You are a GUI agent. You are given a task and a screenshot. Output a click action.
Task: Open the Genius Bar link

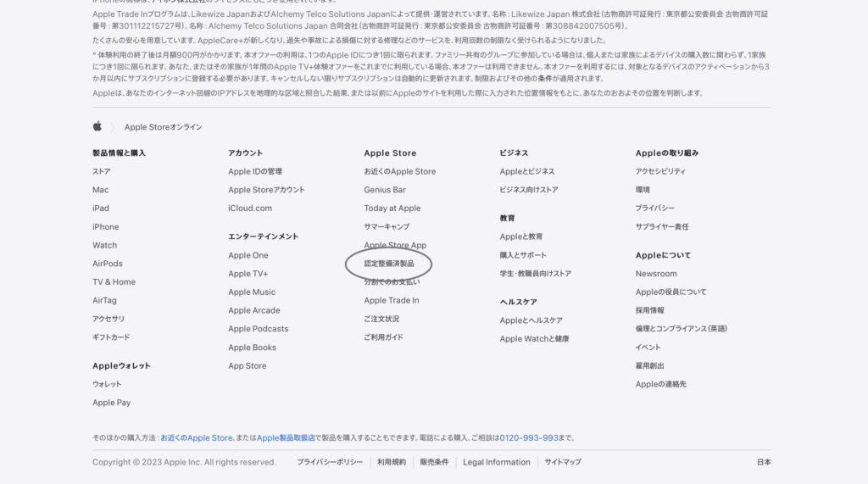(386, 189)
